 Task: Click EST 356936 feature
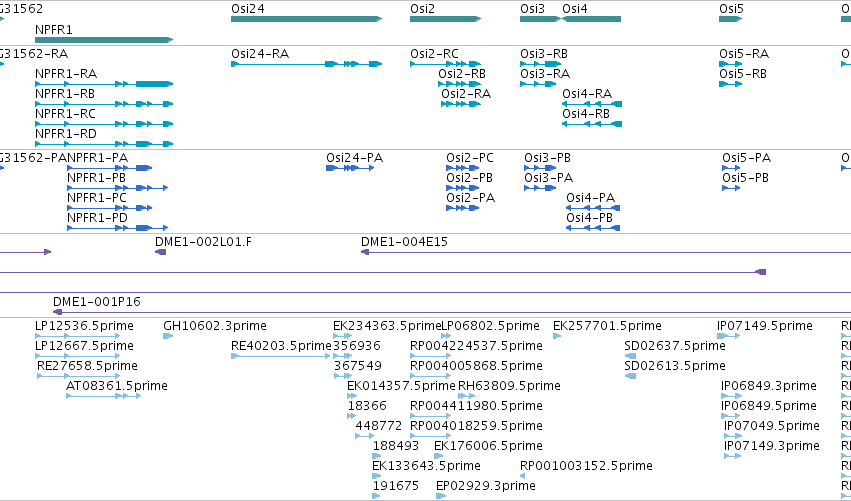[342, 356]
